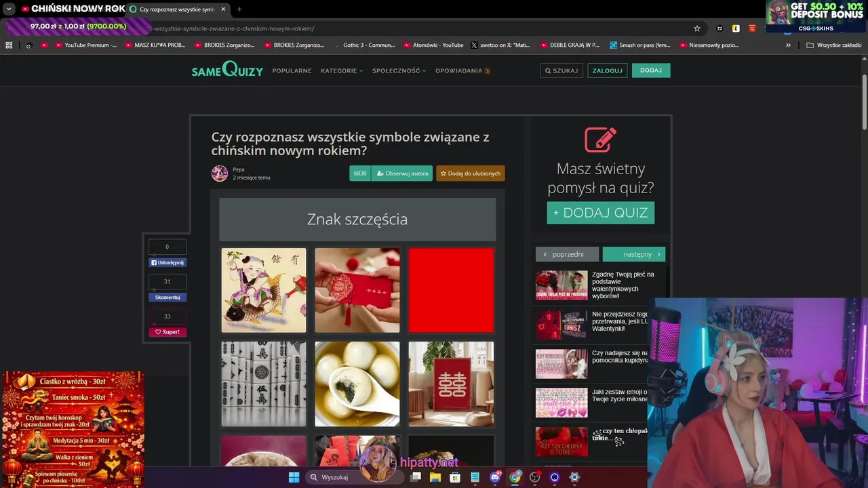Image resolution: width=868 pixels, height=488 pixels.
Task: Click the '+ DODAJ QUIZ' button
Action: tap(601, 213)
